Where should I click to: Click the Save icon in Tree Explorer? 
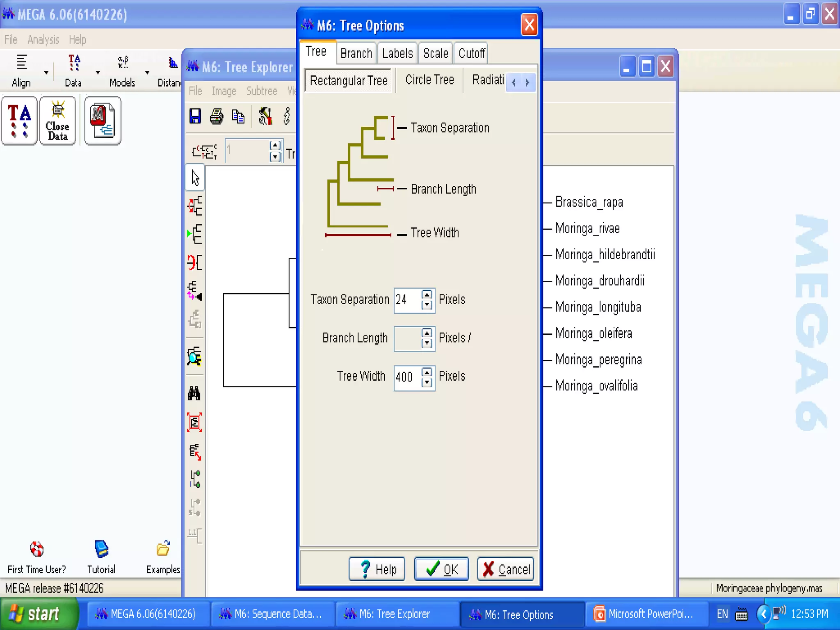click(x=195, y=116)
